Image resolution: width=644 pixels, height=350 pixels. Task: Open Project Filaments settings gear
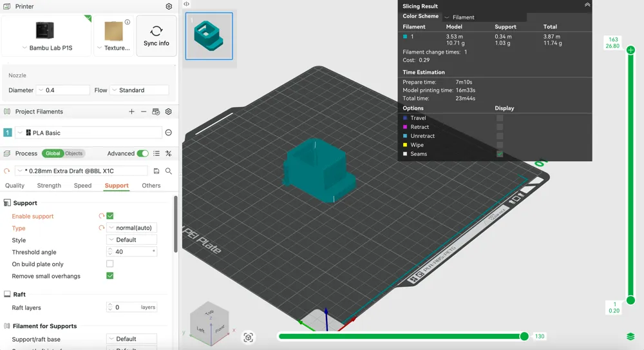168,112
